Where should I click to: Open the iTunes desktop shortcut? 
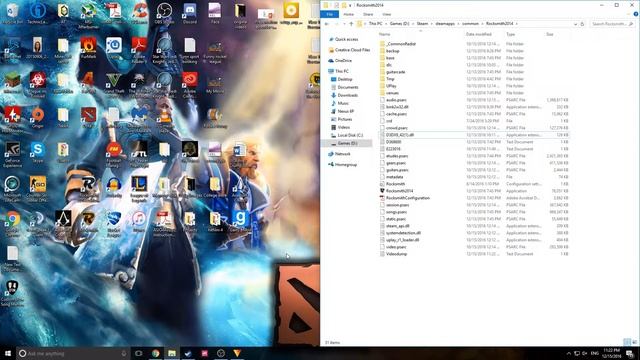139,222
